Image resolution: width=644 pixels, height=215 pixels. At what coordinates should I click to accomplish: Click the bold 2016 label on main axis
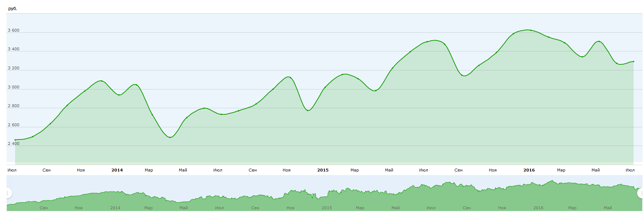(529, 170)
